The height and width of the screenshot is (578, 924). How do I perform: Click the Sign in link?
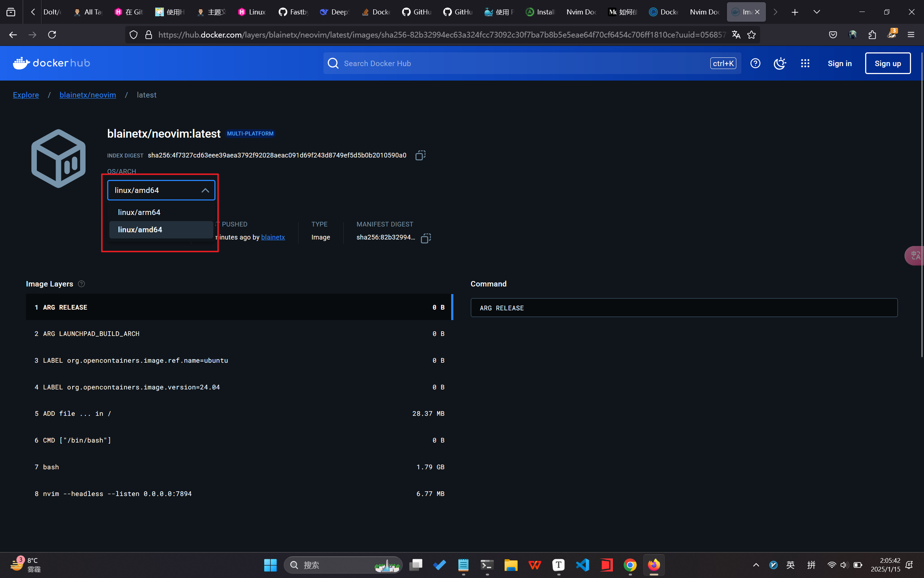click(x=839, y=64)
